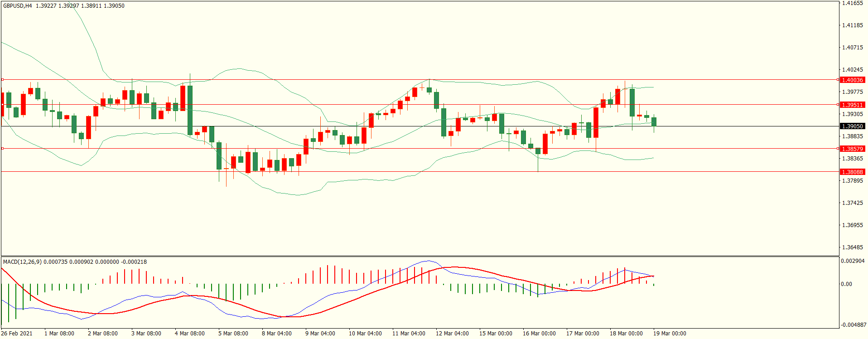The image size is (868, 339).
Task: Click the 1.36485 bottom price scale value
Action: tap(852, 247)
